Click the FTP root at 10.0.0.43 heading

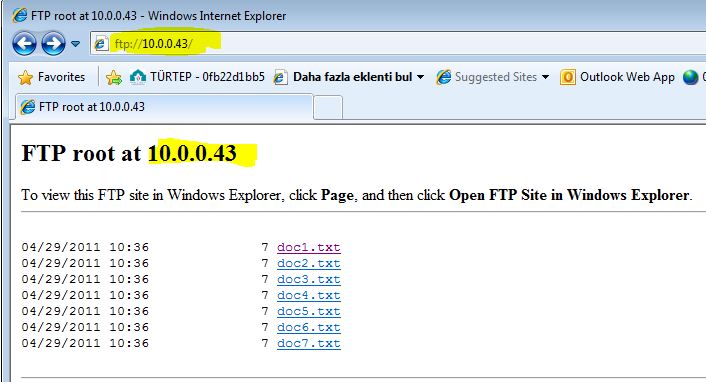[129, 153]
